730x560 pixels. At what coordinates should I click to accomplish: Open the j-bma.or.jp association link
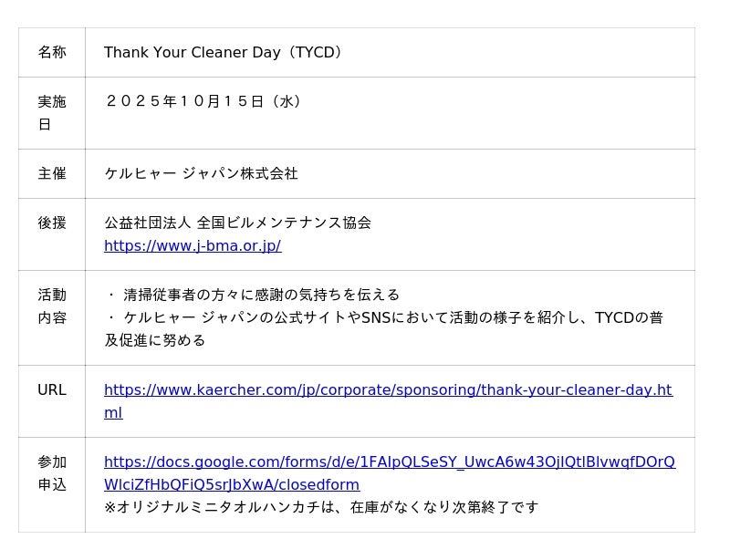tap(193, 246)
